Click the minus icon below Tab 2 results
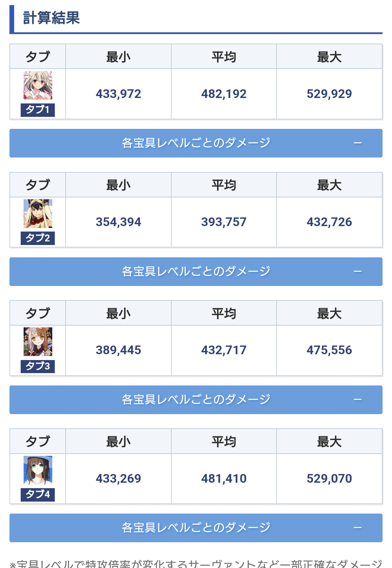Viewport: 392px width, 568px height. [358, 271]
